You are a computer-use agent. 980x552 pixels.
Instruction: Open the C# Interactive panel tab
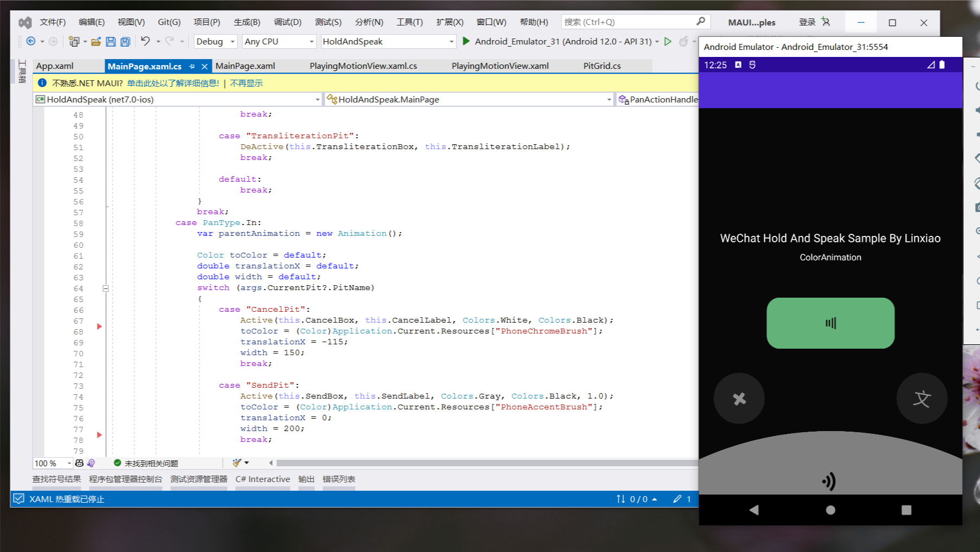coord(263,479)
